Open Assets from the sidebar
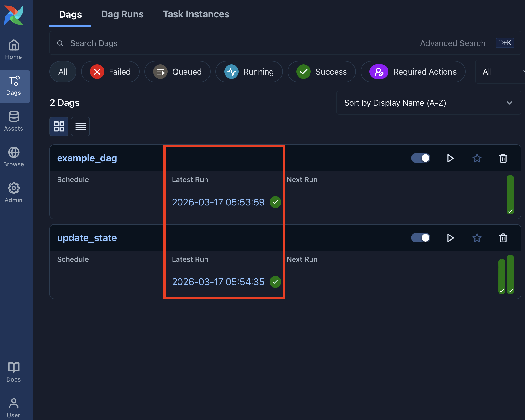Image resolution: width=525 pixels, height=420 pixels. (14, 121)
